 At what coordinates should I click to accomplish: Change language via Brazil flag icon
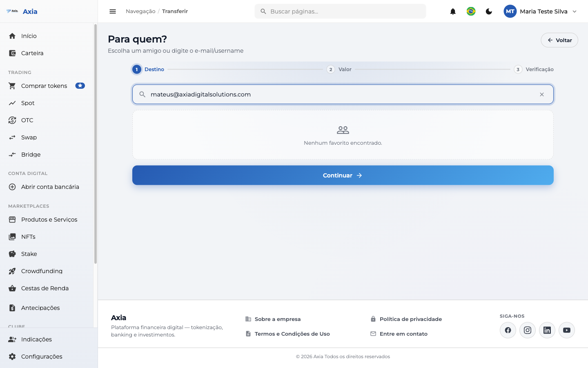[471, 11]
